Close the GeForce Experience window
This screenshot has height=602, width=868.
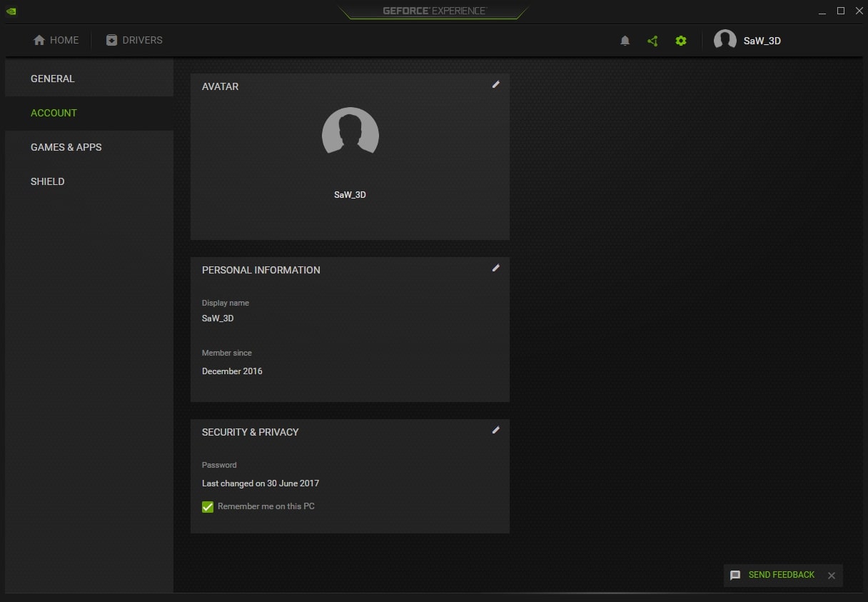click(859, 11)
